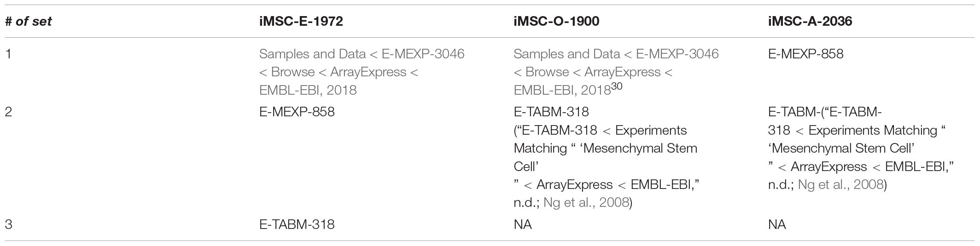Viewport: 980px width, 246px height.
Task: Click E-TABM-318 in row 3 of iMSC-E-1972
Action: [x=297, y=224]
